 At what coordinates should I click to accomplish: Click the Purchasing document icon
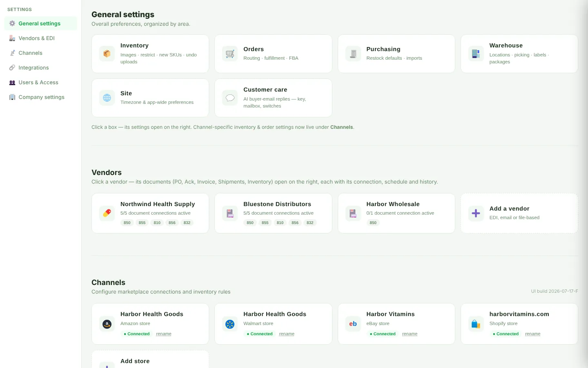[353, 54]
